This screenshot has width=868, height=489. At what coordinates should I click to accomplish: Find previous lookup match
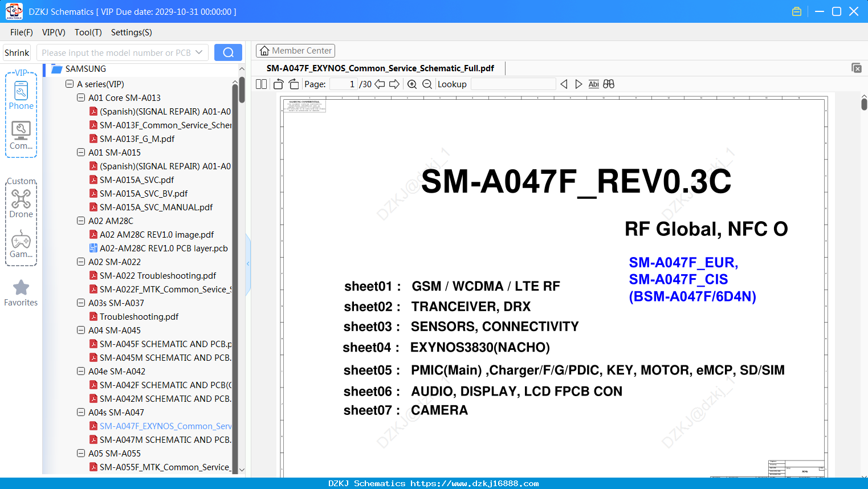(x=564, y=84)
